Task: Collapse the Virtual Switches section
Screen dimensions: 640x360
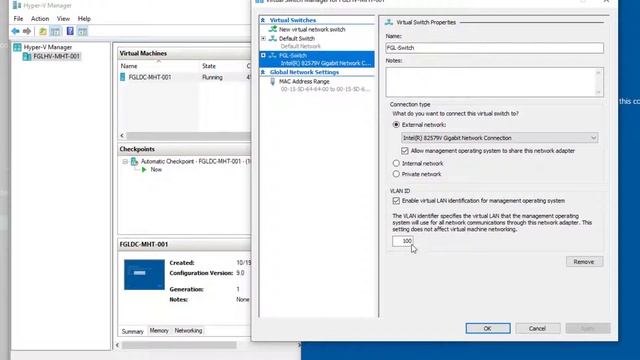Action: coord(263,20)
